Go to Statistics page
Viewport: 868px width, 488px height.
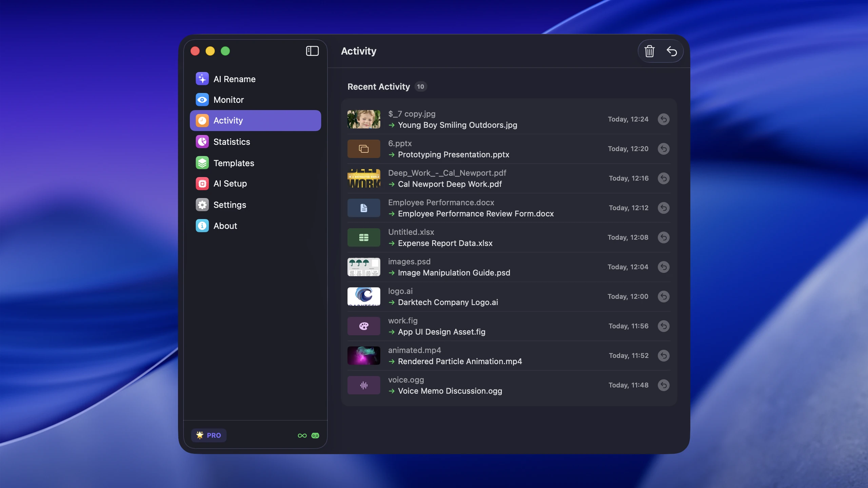(x=255, y=142)
